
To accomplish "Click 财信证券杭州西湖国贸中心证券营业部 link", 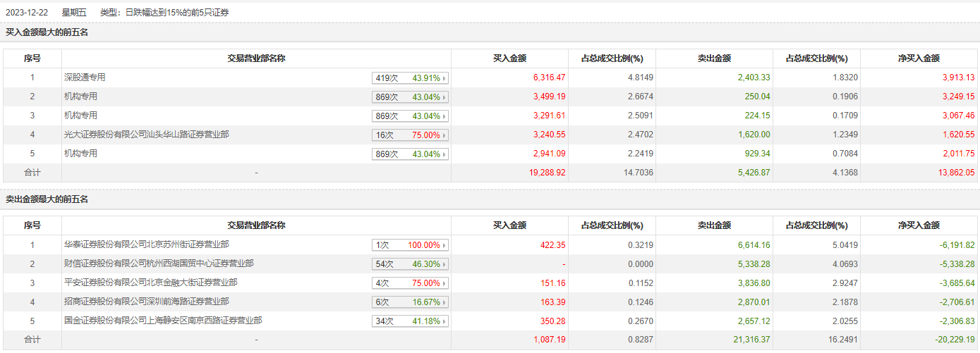I will click(x=159, y=264).
